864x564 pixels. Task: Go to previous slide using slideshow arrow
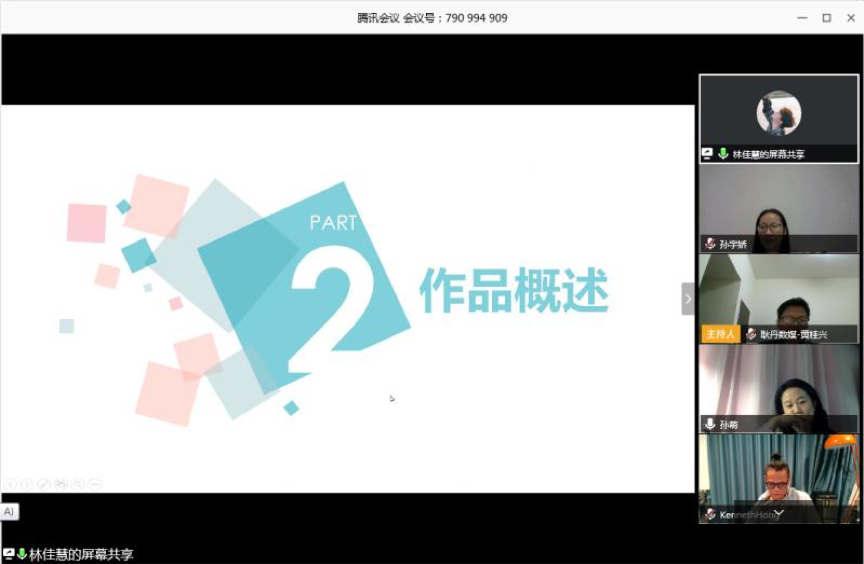[11, 484]
